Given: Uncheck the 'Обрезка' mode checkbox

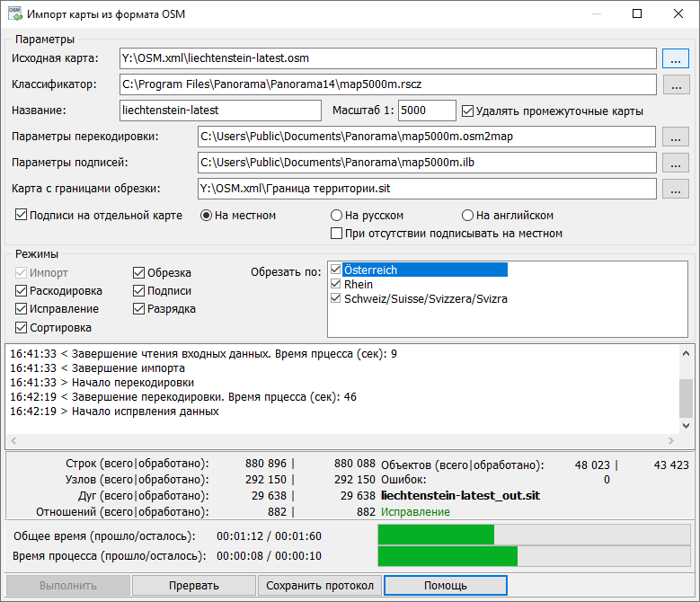Looking at the screenshot, I should (x=139, y=273).
